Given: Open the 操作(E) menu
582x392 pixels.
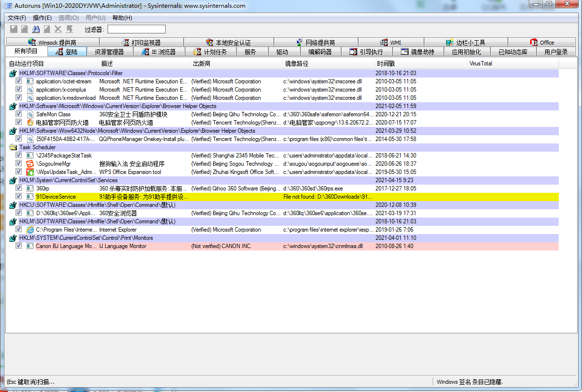Looking at the screenshot, I should coord(42,18).
